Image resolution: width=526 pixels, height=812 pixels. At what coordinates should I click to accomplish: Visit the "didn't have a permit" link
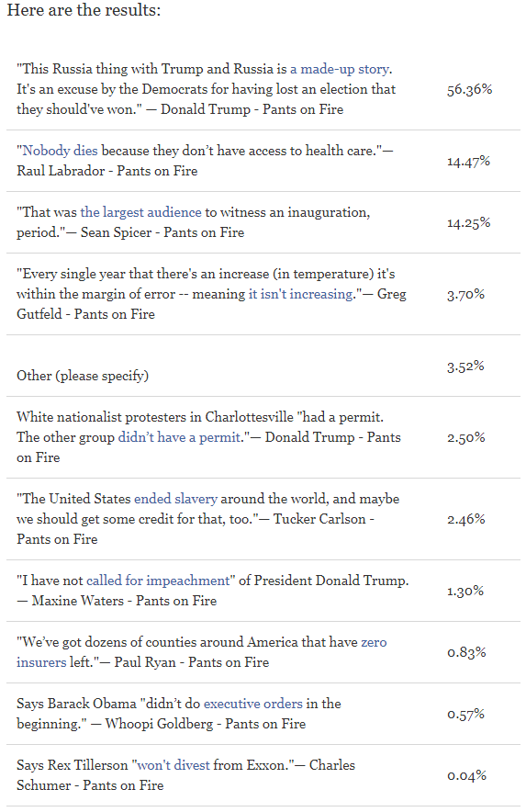click(179, 437)
